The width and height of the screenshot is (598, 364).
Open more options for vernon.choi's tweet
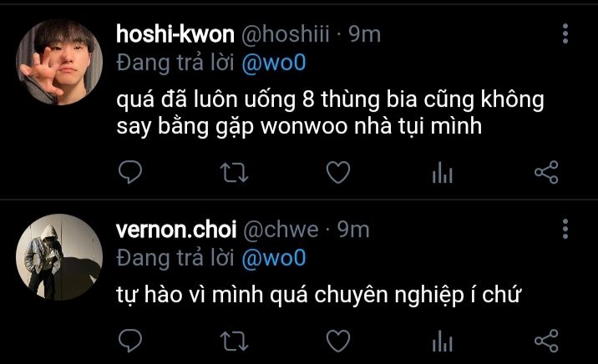[x=565, y=229]
